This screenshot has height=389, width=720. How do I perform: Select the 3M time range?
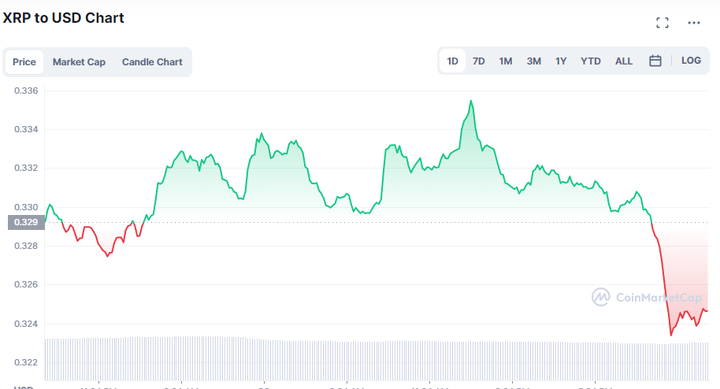[534, 61]
